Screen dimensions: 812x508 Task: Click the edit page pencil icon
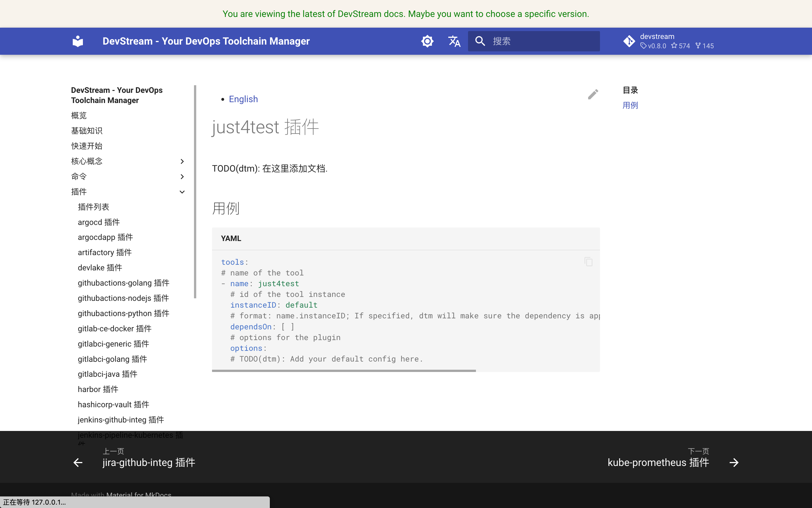593,95
